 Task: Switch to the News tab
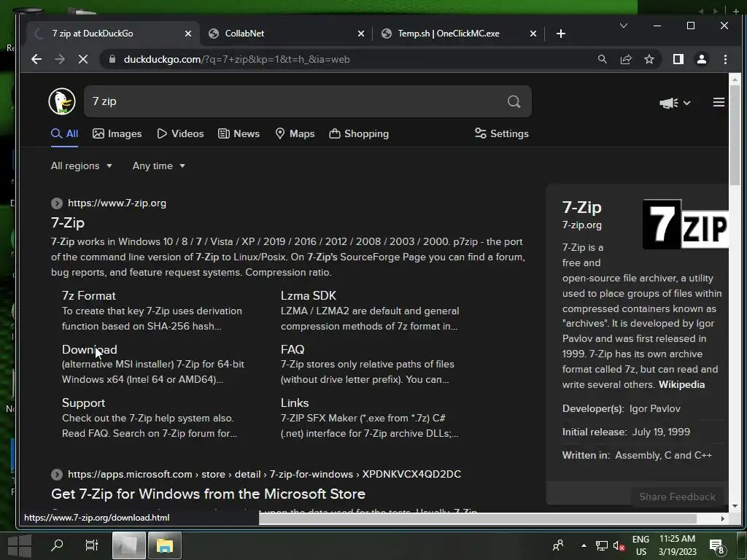(239, 134)
